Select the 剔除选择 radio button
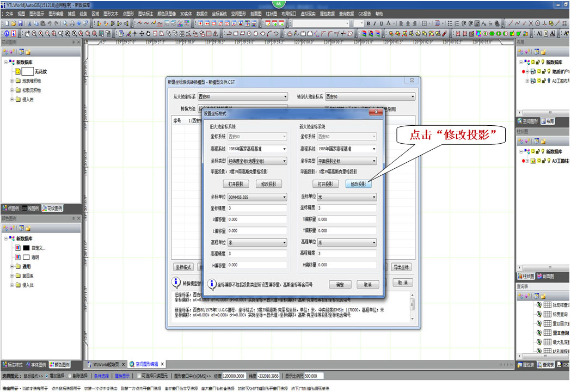Image resolution: width=571 pixels, height=392 pixels. pyautogui.click(x=69, y=376)
